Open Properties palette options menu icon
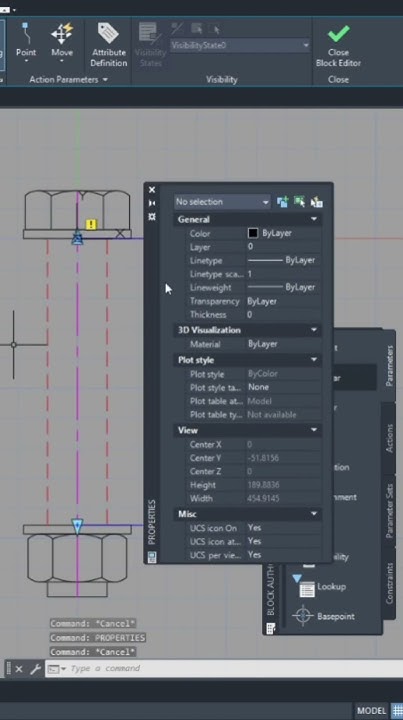 point(152,216)
